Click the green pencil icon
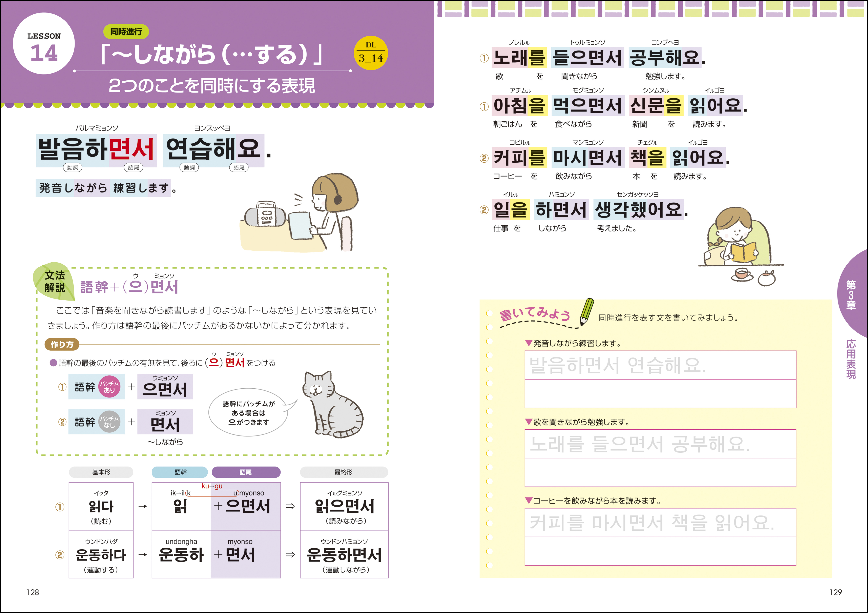 pyautogui.click(x=587, y=312)
